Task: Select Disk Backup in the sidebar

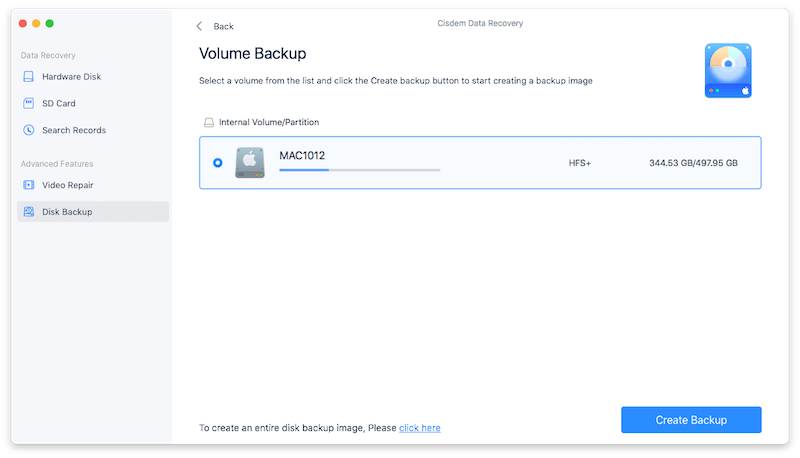Action: tap(67, 212)
